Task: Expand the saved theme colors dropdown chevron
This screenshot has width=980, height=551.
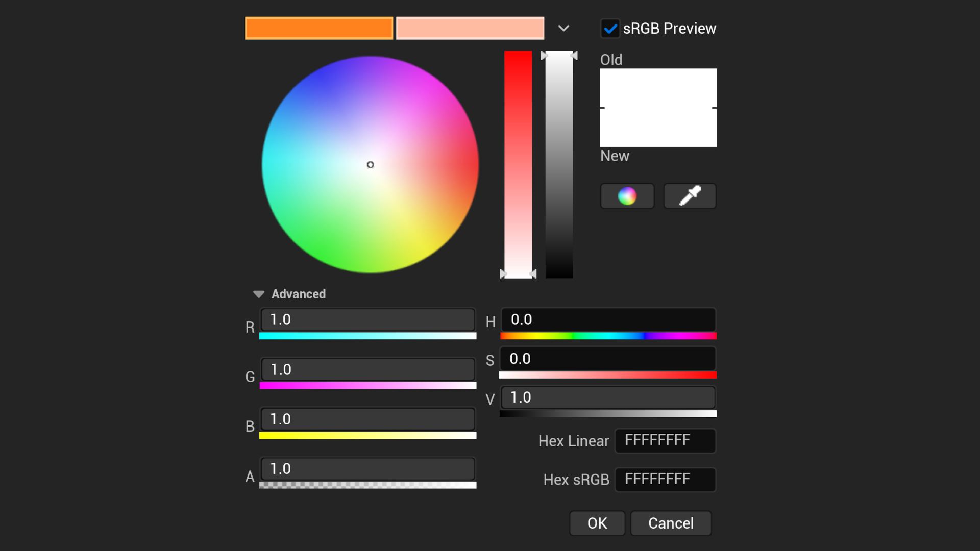Action: click(x=563, y=29)
